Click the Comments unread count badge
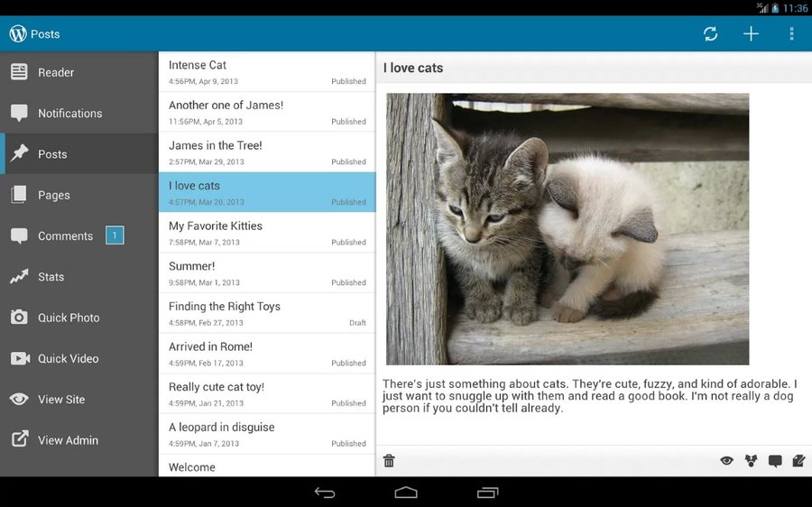Screen dimensions: 812x507 point(115,235)
